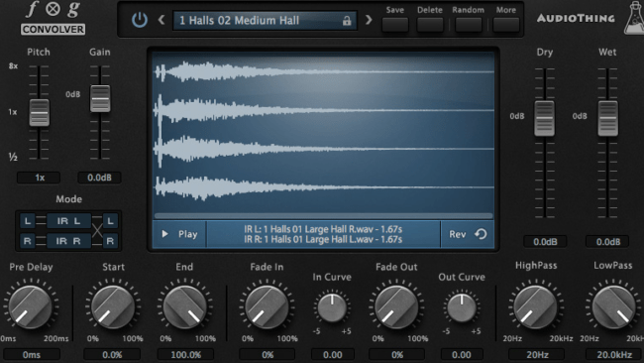This screenshot has height=363, width=644.
Task: Click the Fade Out knob
Action: click(396, 307)
